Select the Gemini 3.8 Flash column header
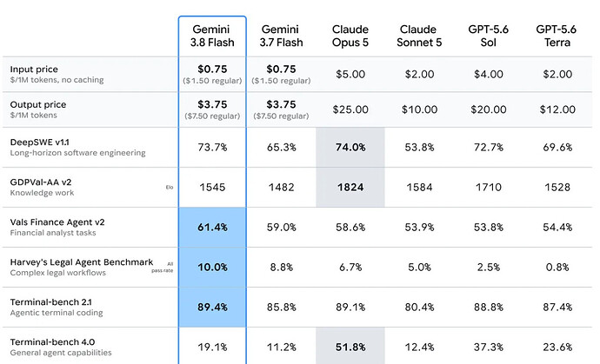 pos(212,36)
